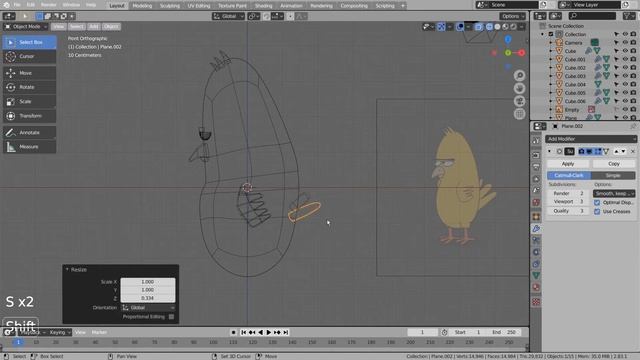Open the viewport Options dropdown

pos(512,16)
